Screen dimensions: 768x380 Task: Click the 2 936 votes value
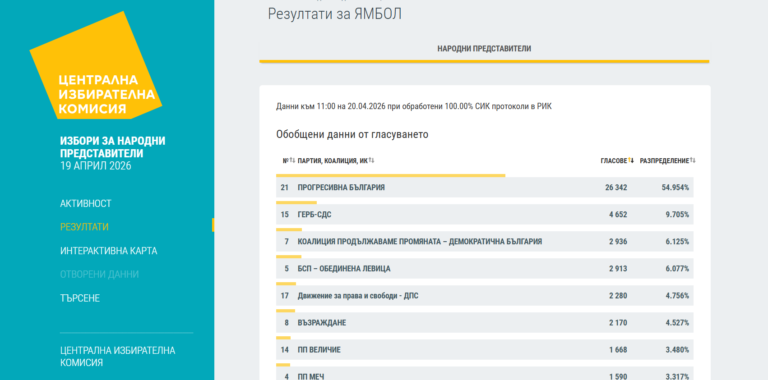(618, 241)
